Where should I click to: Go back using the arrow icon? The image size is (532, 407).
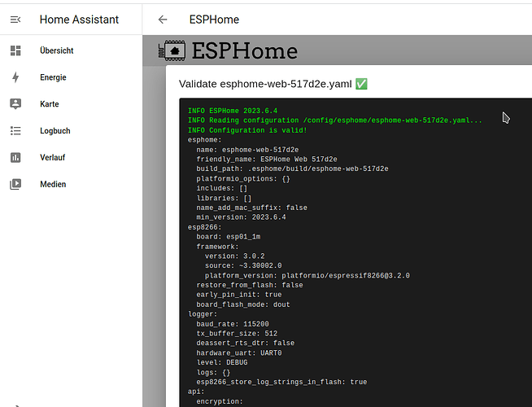pos(163,20)
